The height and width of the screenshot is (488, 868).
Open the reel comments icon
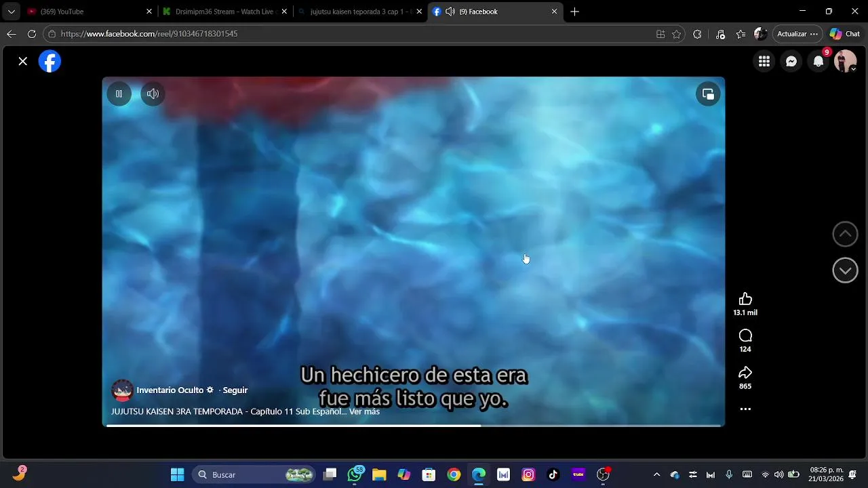pyautogui.click(x=745, y=335)
